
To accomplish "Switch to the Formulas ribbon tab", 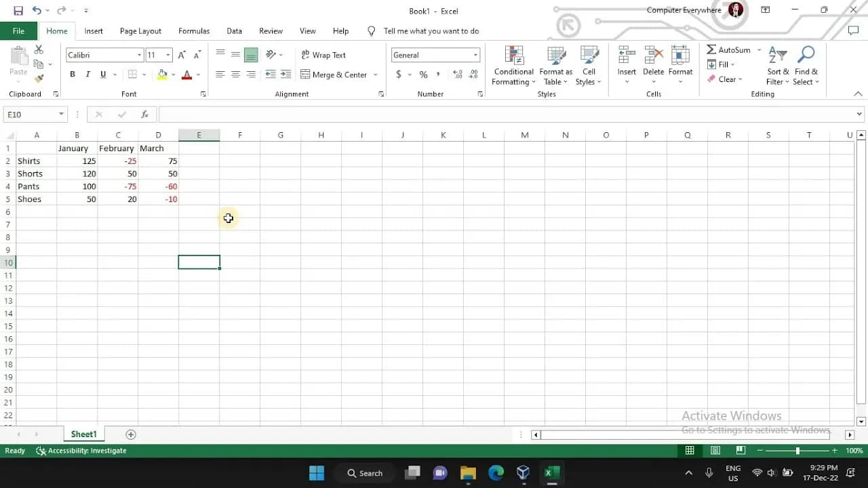I will pyautogui.click(x=194, y=30).
